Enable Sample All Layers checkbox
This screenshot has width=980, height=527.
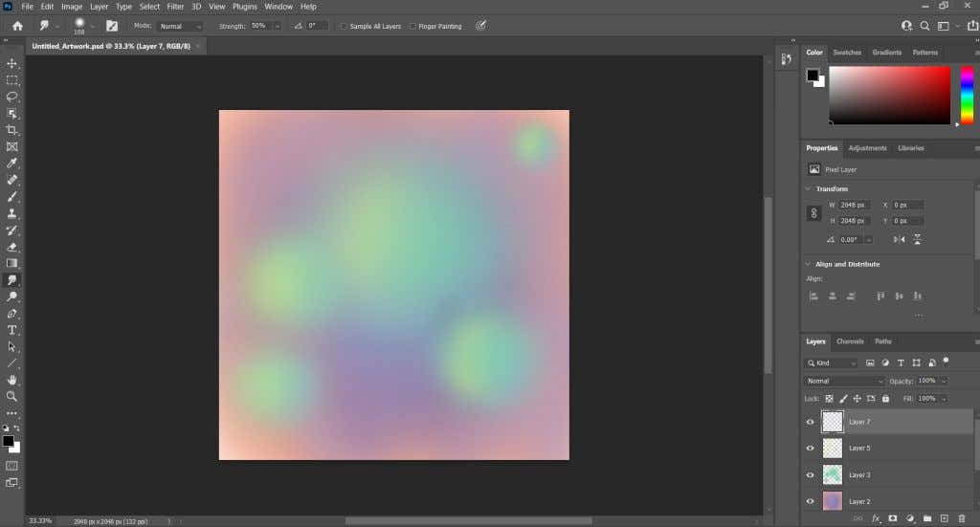pos(344,27)
